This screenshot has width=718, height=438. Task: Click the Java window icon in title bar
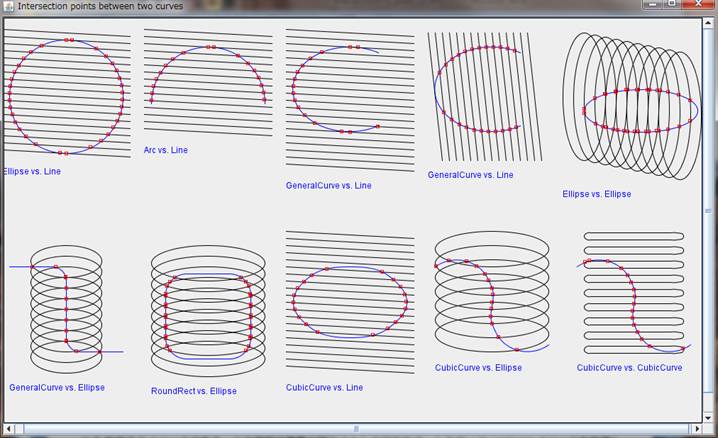[x=9, y=6]
